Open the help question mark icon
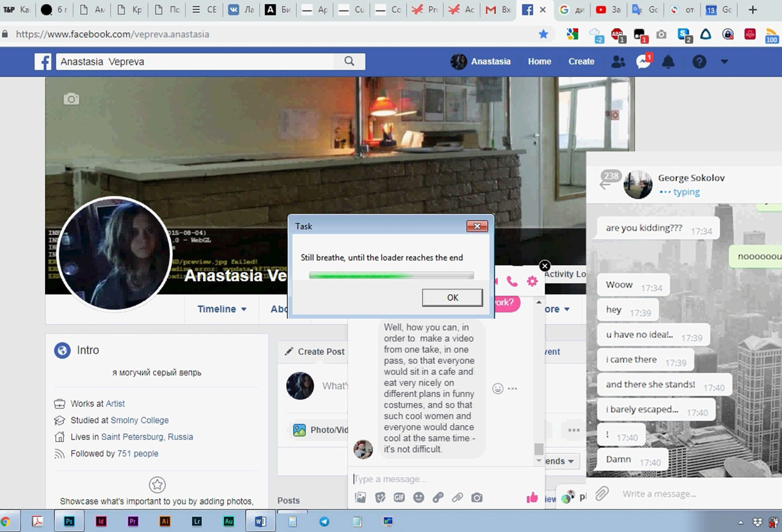 pos(699,62)
